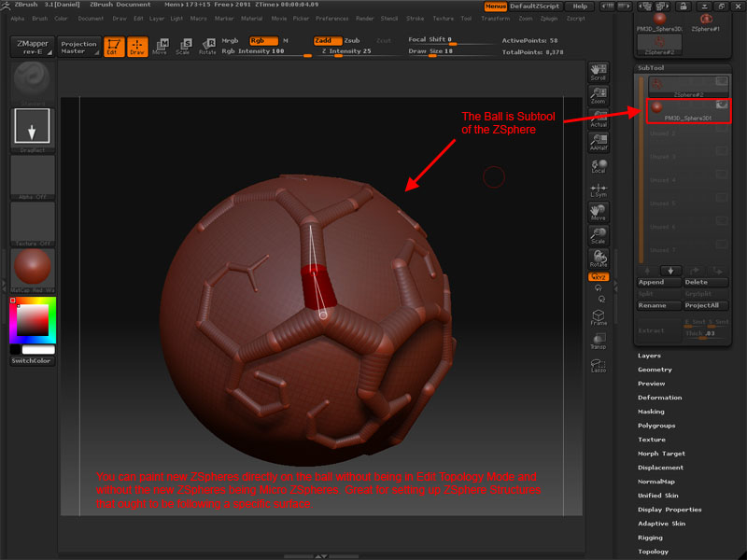Toggle Transp transparency mode
The height and width of the screenshot is (560, 747).
tap(599, 341)
